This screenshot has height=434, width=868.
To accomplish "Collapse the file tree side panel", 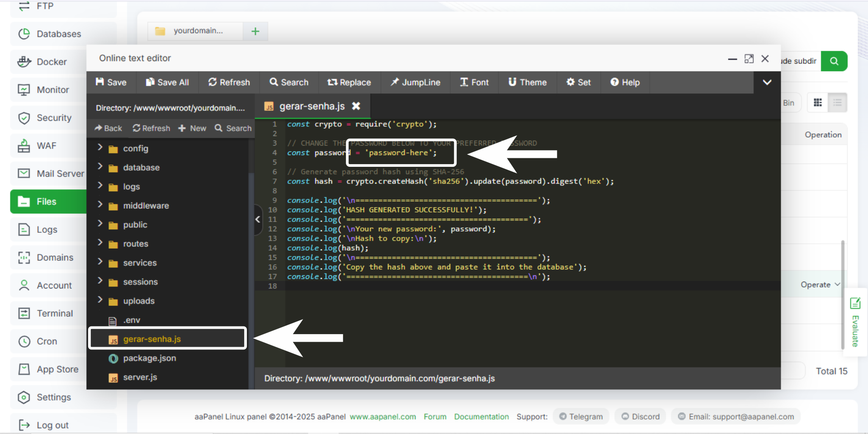I will click(x=258, y=220).
